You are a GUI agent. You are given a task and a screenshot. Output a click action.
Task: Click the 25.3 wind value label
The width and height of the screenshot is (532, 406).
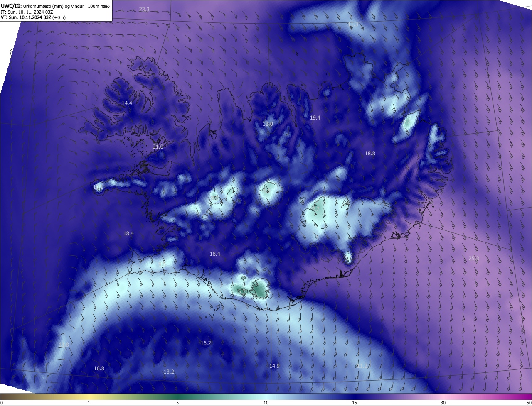474,259
